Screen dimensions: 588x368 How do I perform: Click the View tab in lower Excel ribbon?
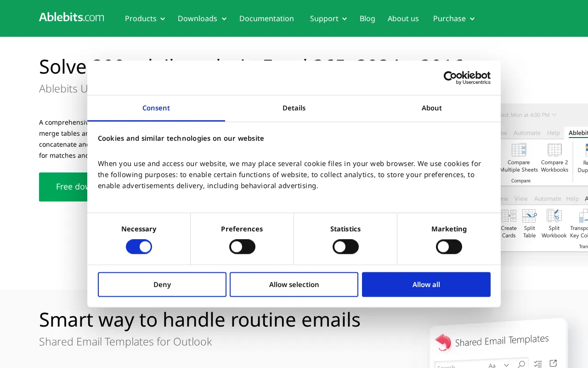coord(521,199)
